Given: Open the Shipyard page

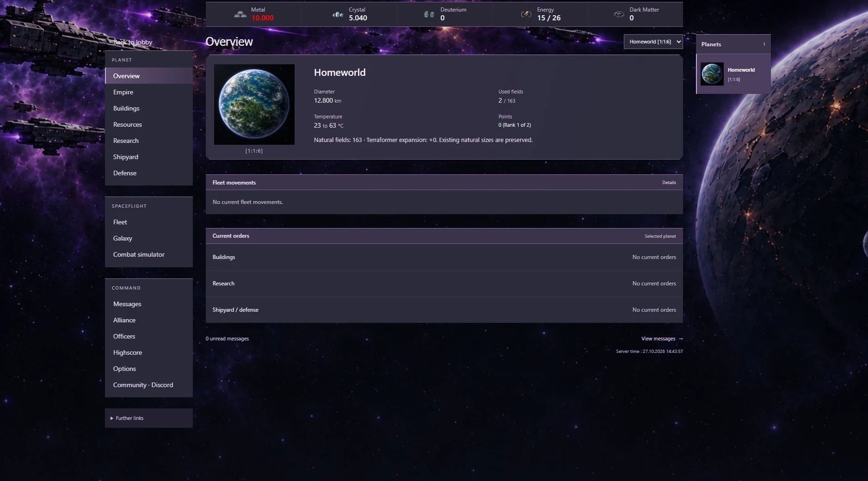Looking at the screenshot, I should point(149,157).
